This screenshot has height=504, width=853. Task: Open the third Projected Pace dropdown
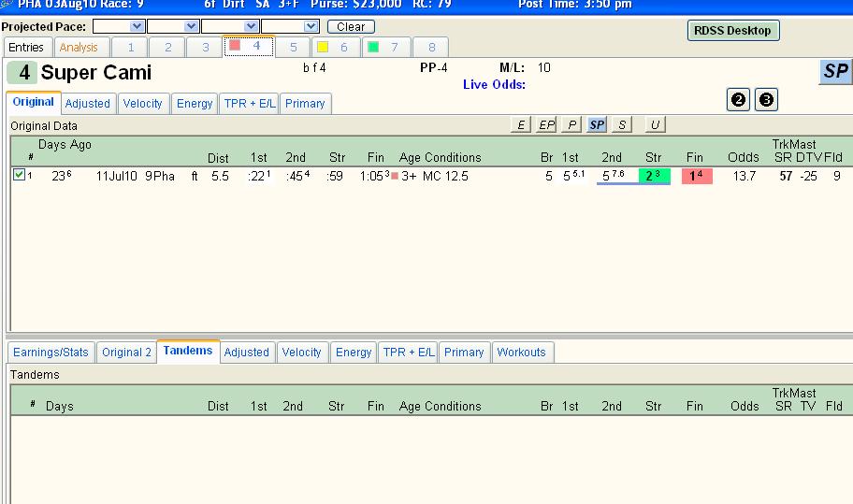251,26
